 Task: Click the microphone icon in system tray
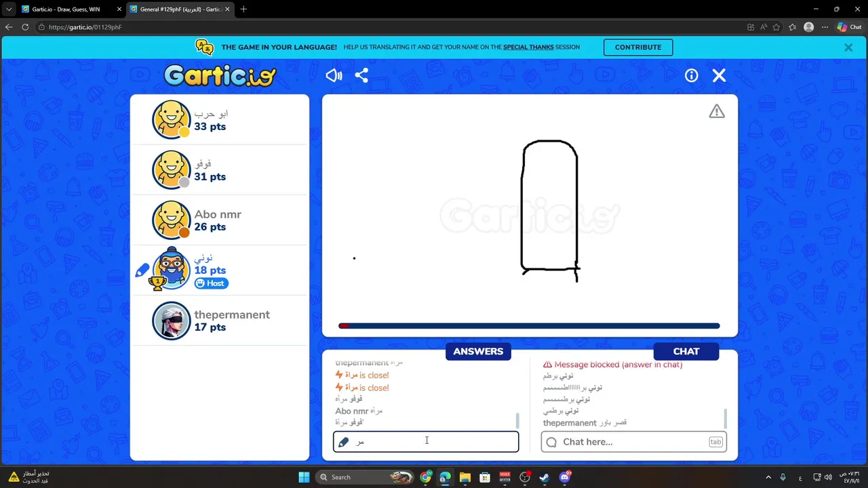(783, 477)
